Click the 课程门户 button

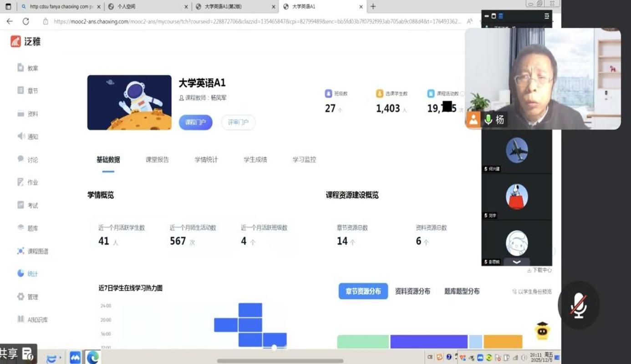[195, 122]
